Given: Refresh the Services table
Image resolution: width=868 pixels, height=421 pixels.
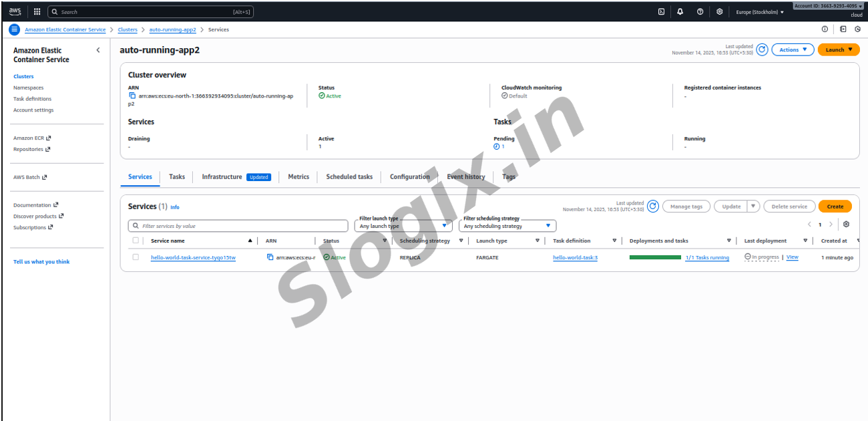Looking at the screenshot, I should click(x=653, y=206).
